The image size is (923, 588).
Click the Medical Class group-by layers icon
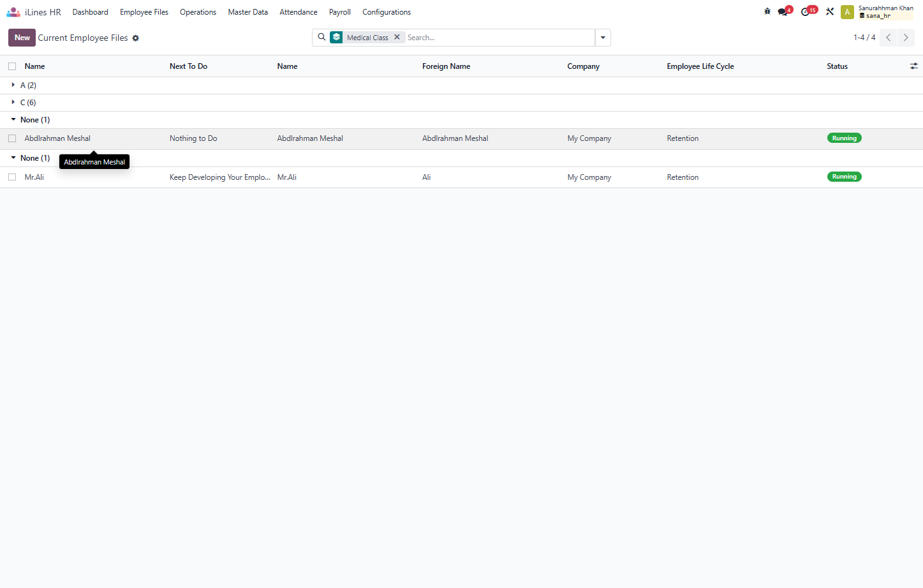pyautogui.click(x=336, y=37)
